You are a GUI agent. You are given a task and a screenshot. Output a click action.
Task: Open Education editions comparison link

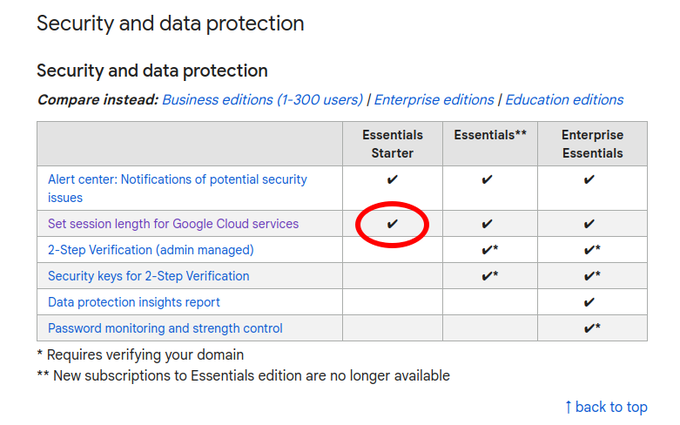564,100
